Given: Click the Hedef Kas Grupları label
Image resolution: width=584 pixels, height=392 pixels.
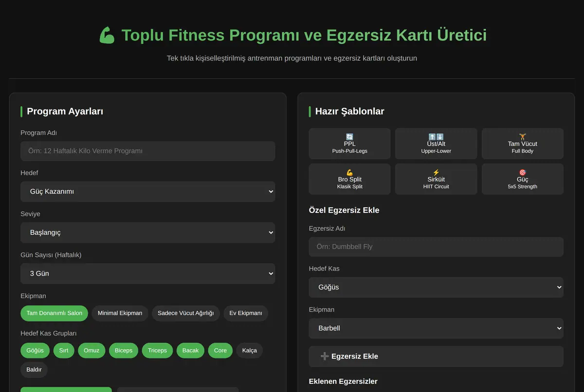Looking at the screenshot, I should tap(49, 333).
